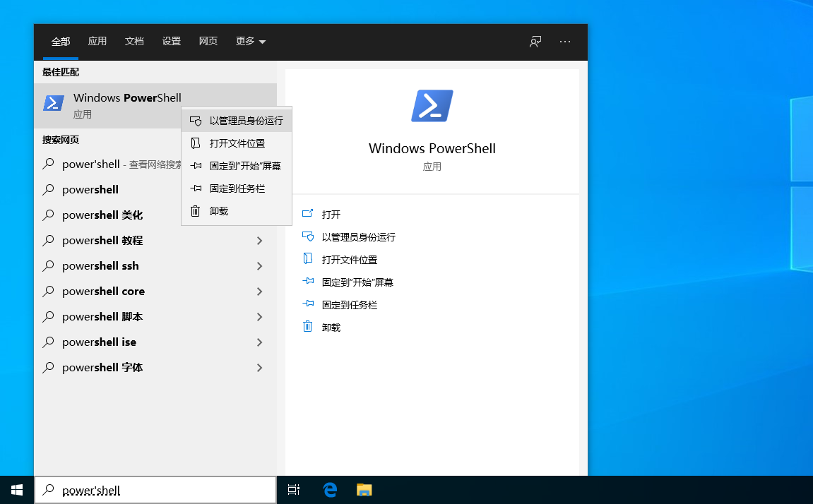Screen dimensions: 813x504
Task: Click the feedback icon in search window corner
Action: click(535, 42)
